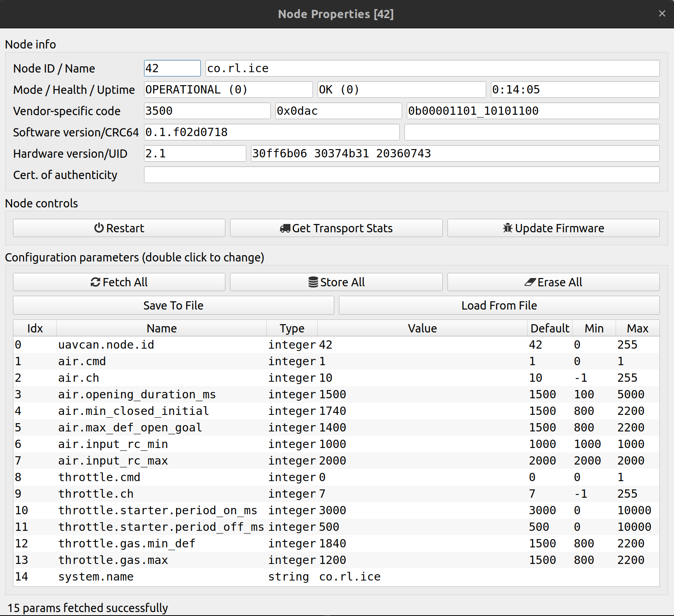Click the database icon on Store All
The image size is (674, 616).
pyautogui.click(x=313, y=282)
